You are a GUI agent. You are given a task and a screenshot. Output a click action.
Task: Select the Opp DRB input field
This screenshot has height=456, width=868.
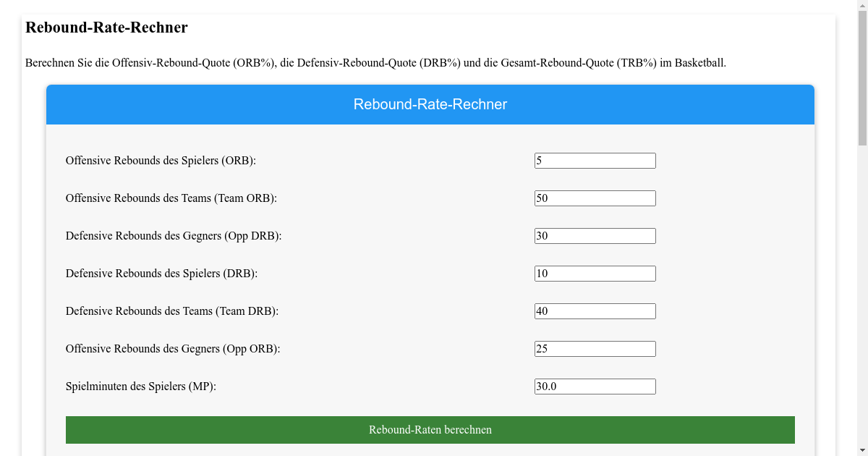click(595, 235)
